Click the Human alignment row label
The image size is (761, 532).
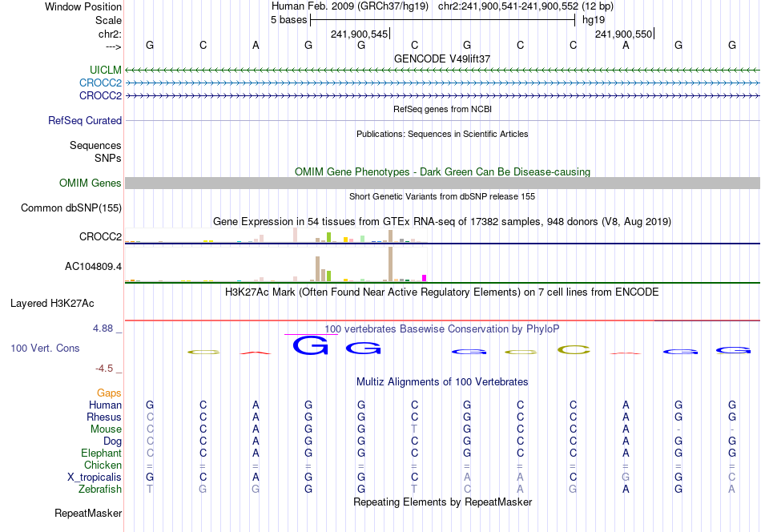(105, 405)
